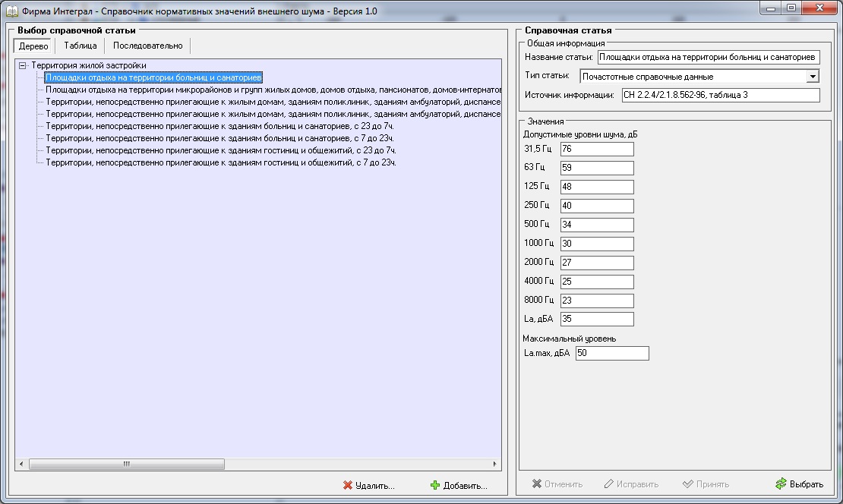Open the article type dropdown
The width and height of the screenshot is (843, 504).
(x=813, y=77)
